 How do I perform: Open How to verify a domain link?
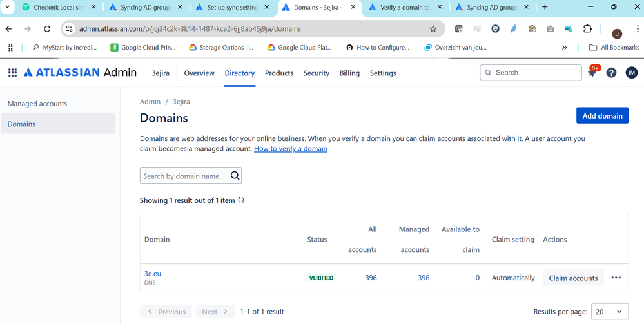[x=290, y=149]
